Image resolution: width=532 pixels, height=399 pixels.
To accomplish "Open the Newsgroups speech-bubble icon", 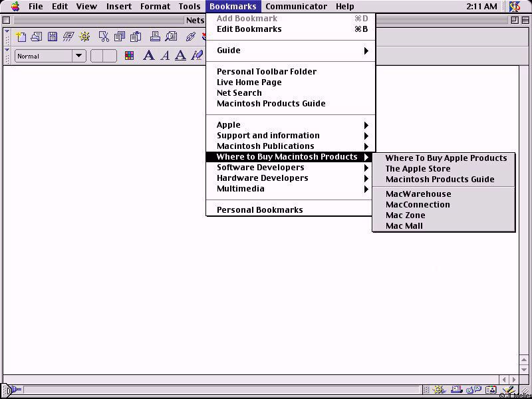I will click(473, 390).
